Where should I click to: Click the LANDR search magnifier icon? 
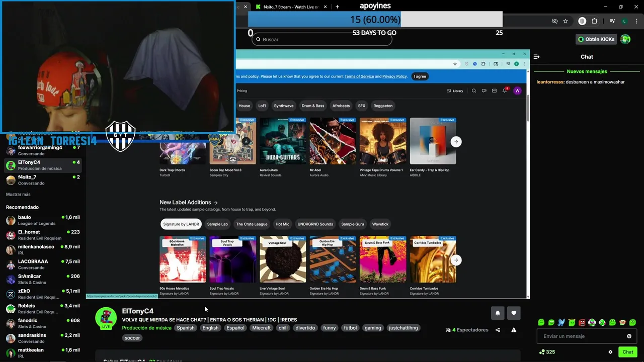click(474, 91)
